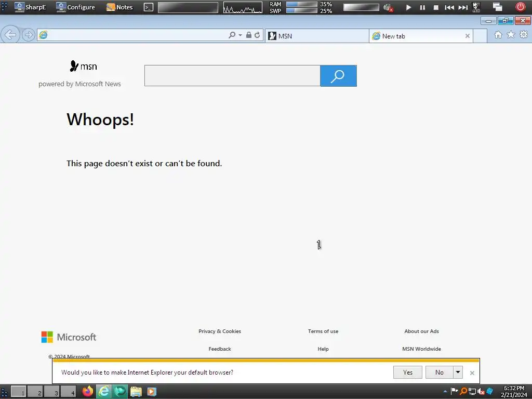
Task: Click the CPU usage graph monitor
Action: click(x=243, y=7)
